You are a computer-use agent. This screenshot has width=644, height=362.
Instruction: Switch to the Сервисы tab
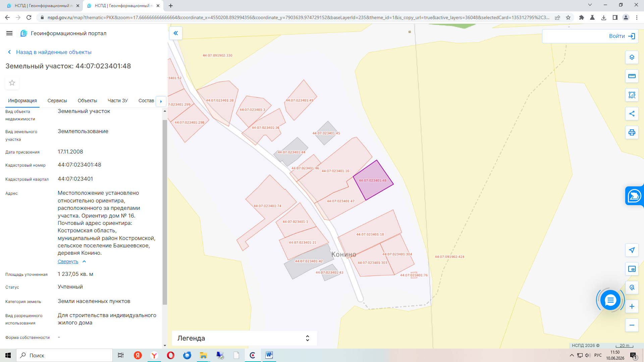pyautogui.click(x=57, y=101)
